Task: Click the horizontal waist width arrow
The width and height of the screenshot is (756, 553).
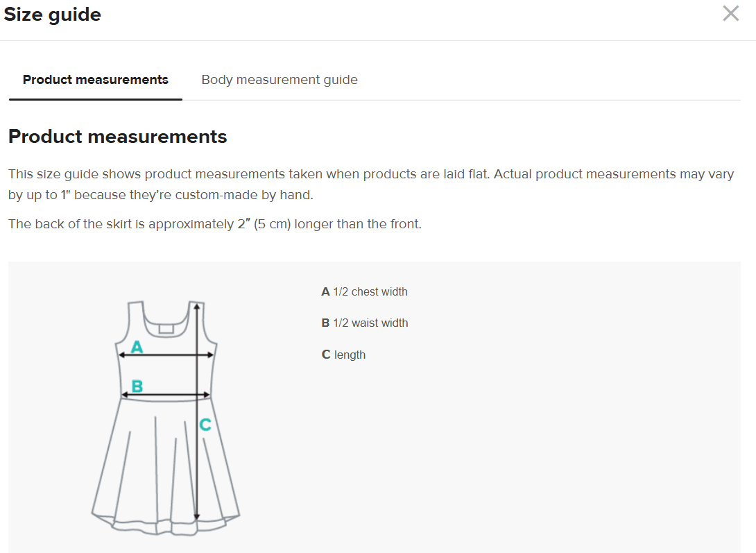Action: tap(166, 395)
